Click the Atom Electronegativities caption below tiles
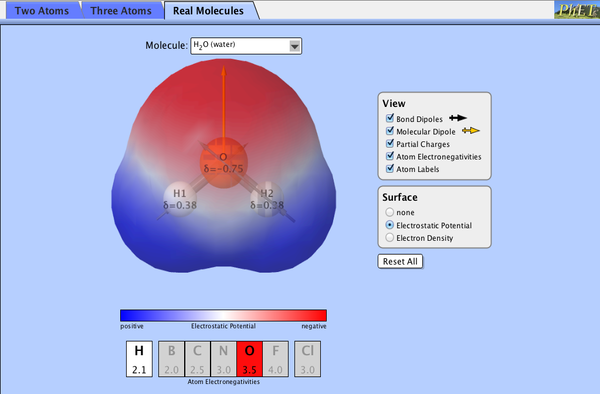The width and height of the screenshot is (600, 394). tap(223, 382)
